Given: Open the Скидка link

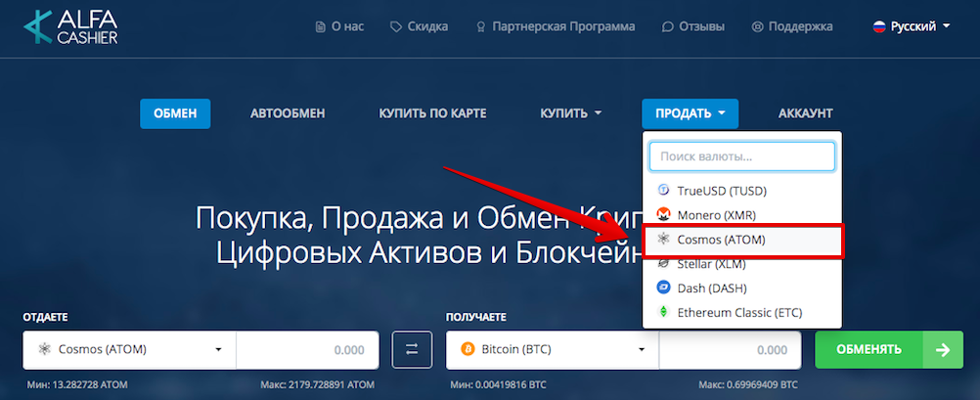Looking at the screenshot, I should pos(419,26).
